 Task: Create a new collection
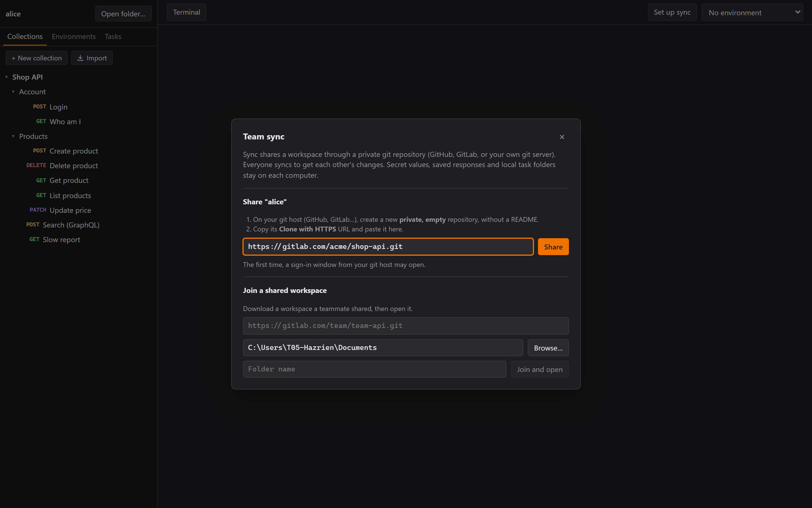[37, 58]
